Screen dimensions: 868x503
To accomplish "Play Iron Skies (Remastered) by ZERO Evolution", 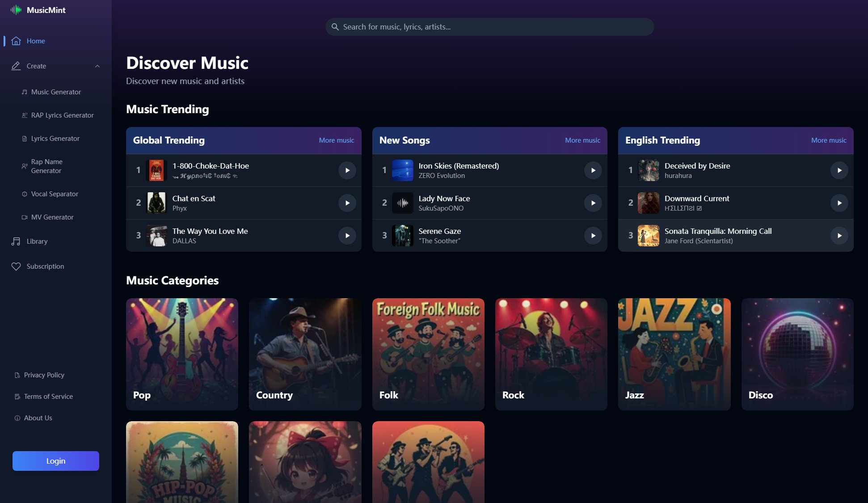I will pos(593,170).
